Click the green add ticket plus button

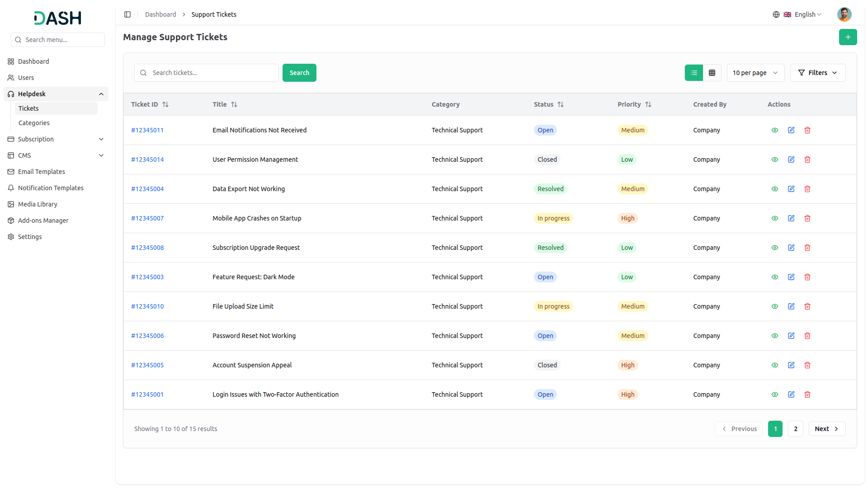pyautogui.click(x=848, y=37)
